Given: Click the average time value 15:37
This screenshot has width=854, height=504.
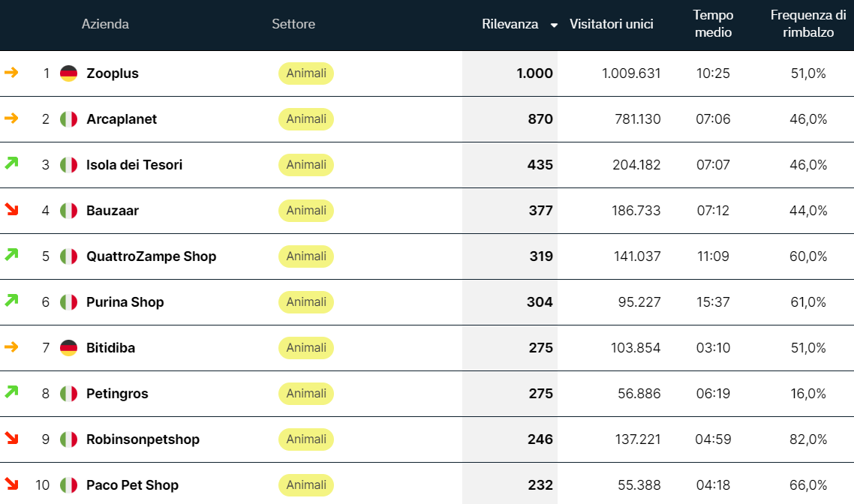Looking at the screenshot, I should 713,302.
